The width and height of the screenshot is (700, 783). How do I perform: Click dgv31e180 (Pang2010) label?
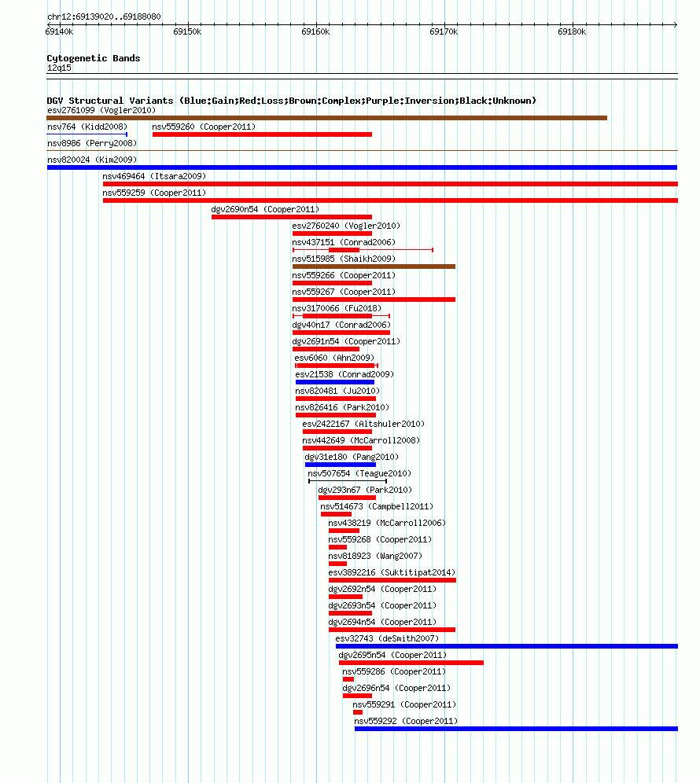point(352,457)
